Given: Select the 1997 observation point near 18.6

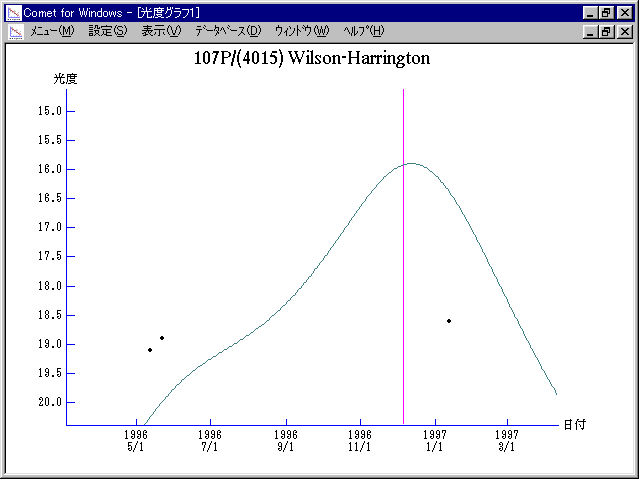Looking at the screenshot, I should [449, 321].
